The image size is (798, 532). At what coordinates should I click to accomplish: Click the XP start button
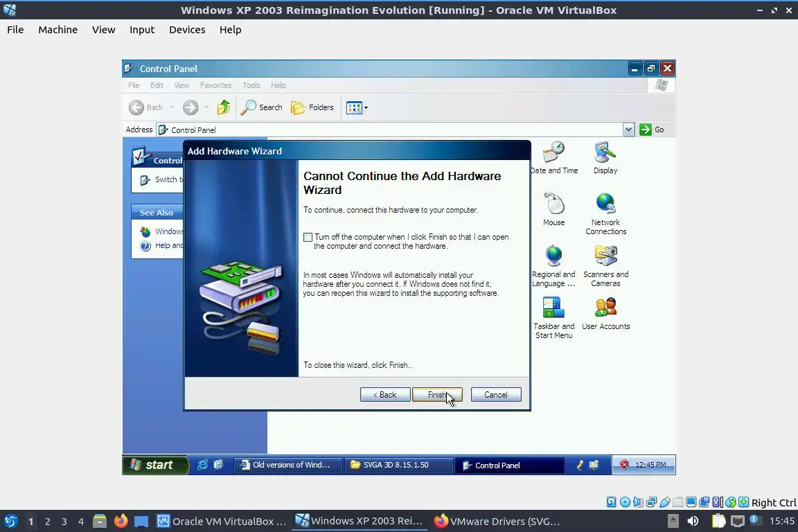click(x=155, y=465)
